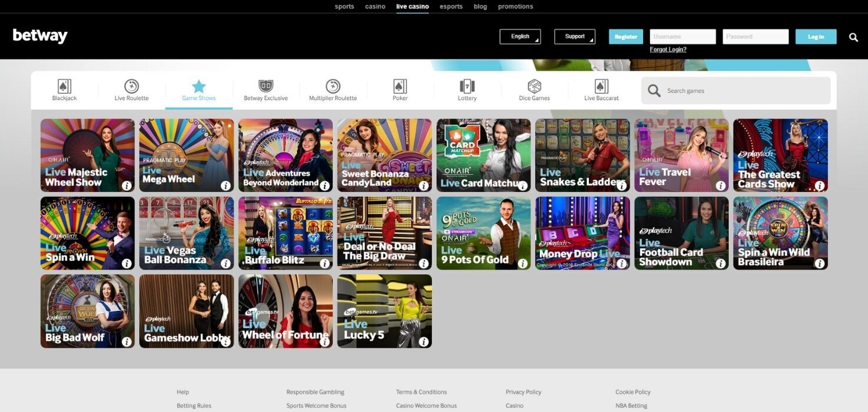Expand the Support dropdown

click(575, 36)
